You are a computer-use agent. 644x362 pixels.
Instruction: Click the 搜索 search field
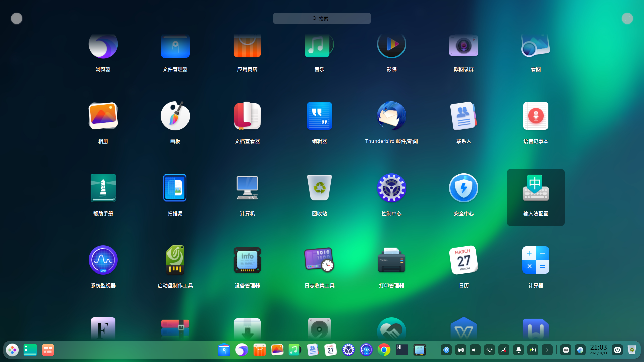coord(322,18)
